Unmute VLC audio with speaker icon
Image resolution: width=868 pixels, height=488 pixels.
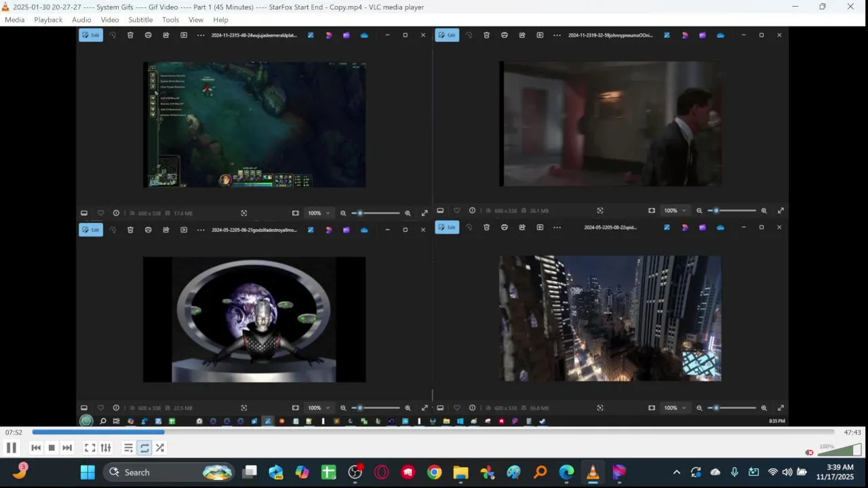[809, 452]
